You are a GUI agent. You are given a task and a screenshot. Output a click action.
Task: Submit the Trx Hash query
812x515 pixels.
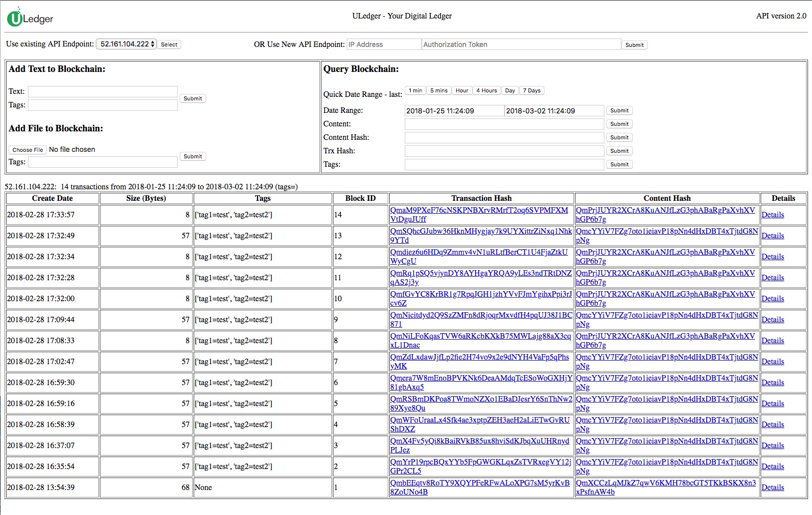coord(619,151)
